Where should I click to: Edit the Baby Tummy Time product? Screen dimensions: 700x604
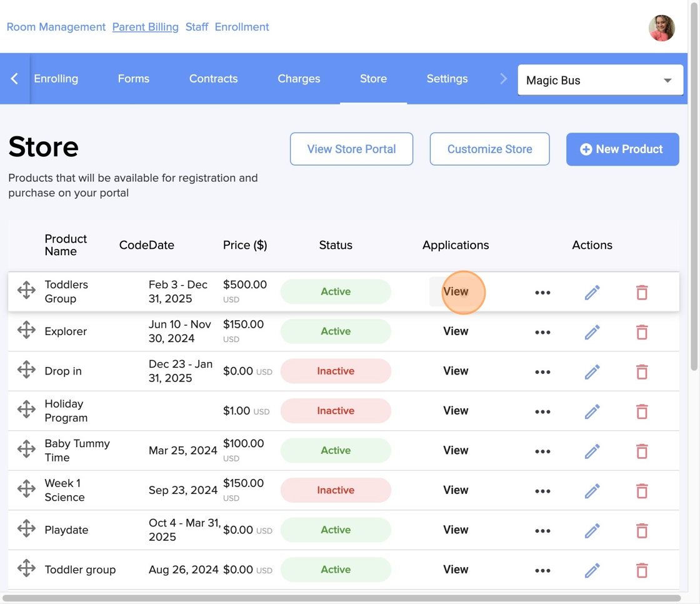tap(592, 451)
